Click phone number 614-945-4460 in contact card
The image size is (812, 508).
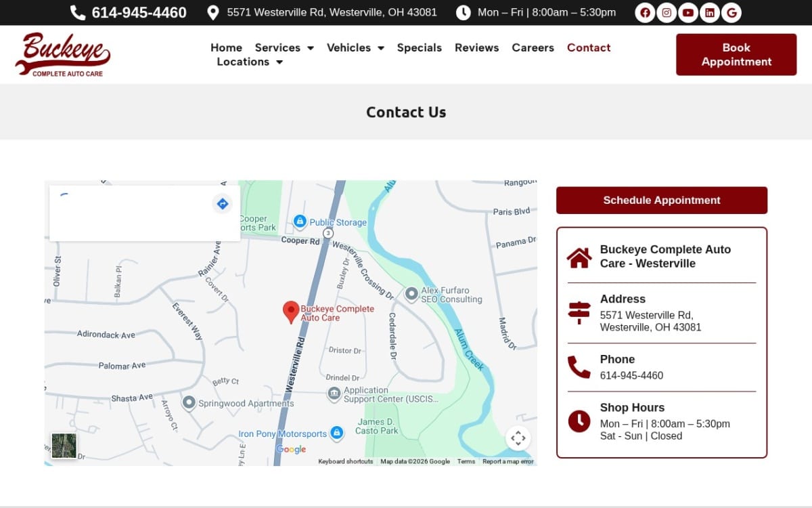[631, 375]
